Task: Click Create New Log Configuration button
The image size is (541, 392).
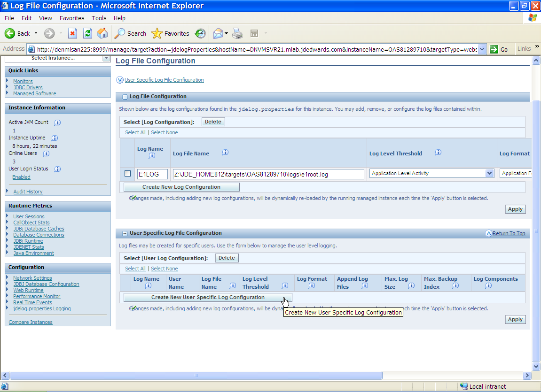Action: pos(181,187)
